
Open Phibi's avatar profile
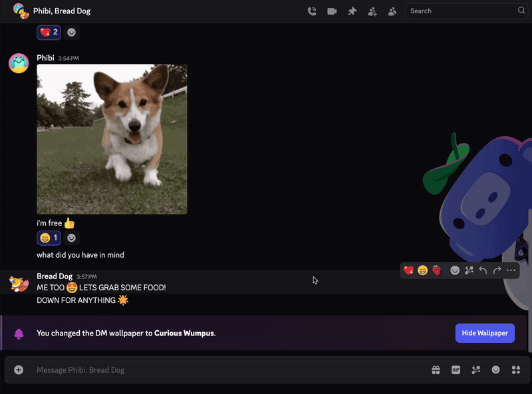click(19, 63)
